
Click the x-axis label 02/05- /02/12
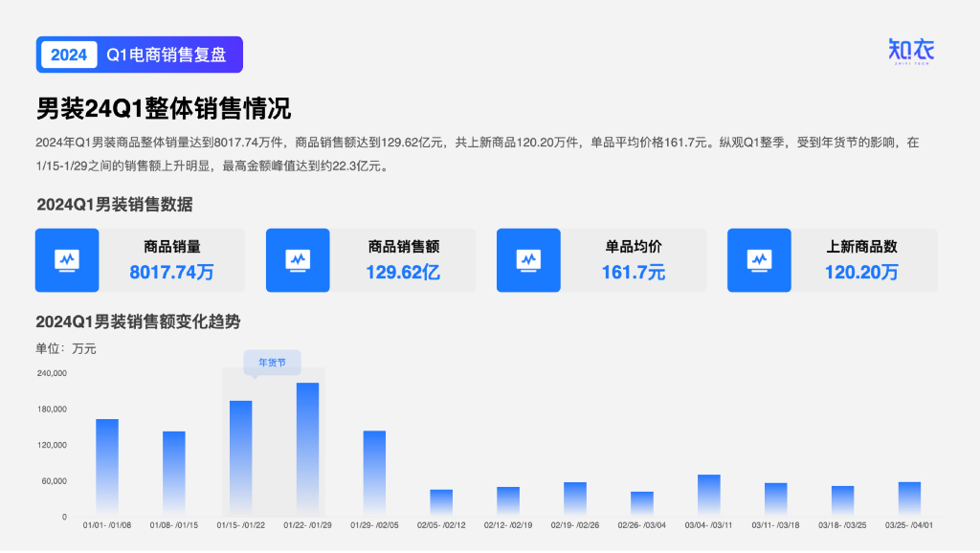tap(441, 525)
